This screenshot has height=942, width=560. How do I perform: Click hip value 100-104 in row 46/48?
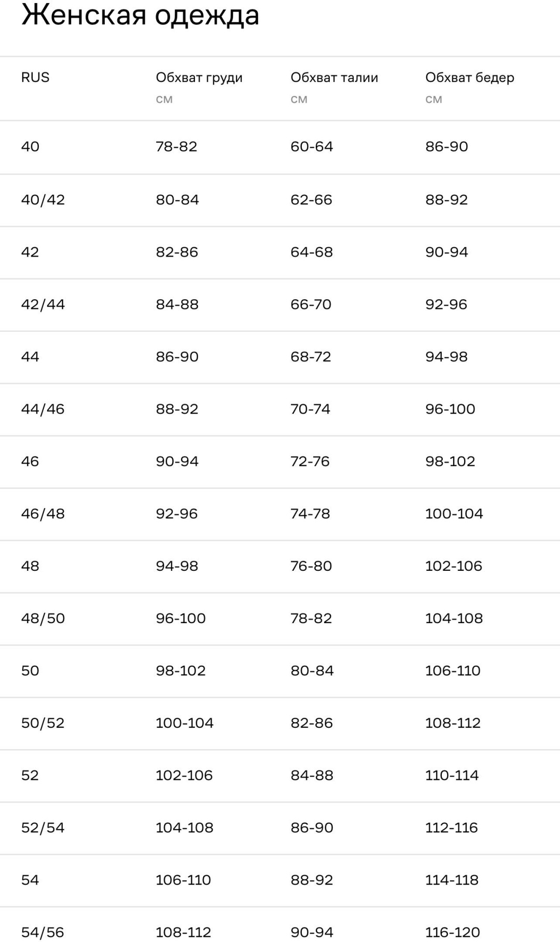[x=454, y=514]
